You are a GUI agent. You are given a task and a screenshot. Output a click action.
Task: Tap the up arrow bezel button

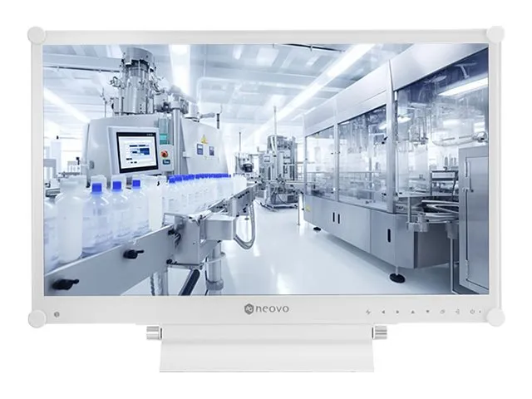pyautogui.click(x=412, y=312)
